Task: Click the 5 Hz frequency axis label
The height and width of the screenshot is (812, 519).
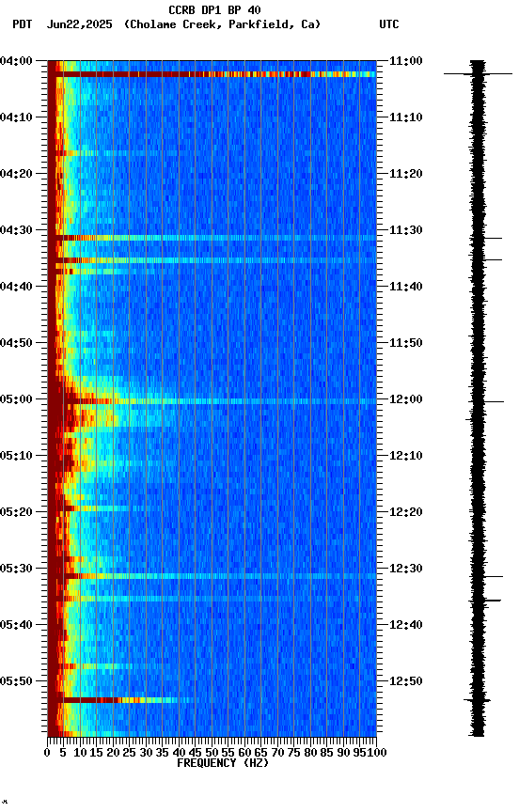Action: pyautogui.click(x=63, y=753)
